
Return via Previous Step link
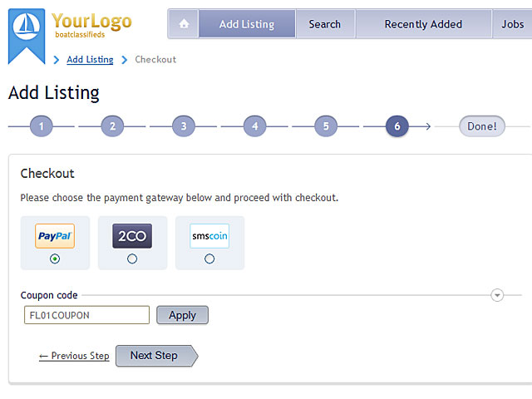click(74, 356)
